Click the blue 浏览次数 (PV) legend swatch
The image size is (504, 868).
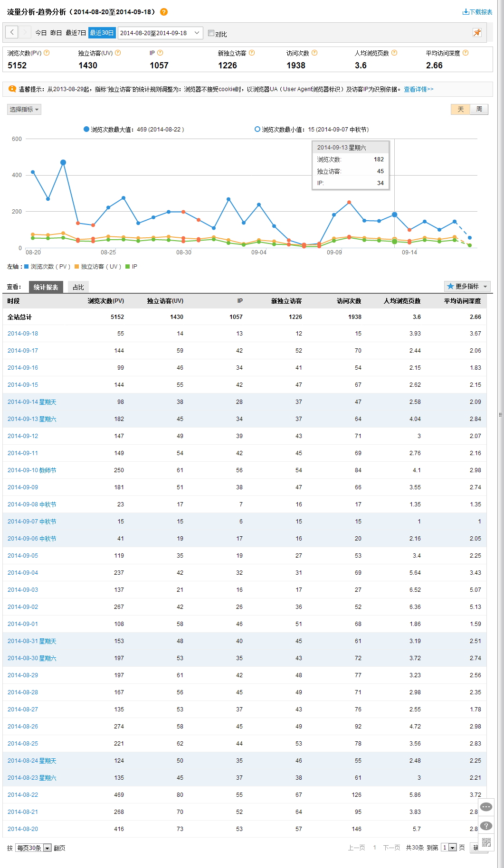27,267
